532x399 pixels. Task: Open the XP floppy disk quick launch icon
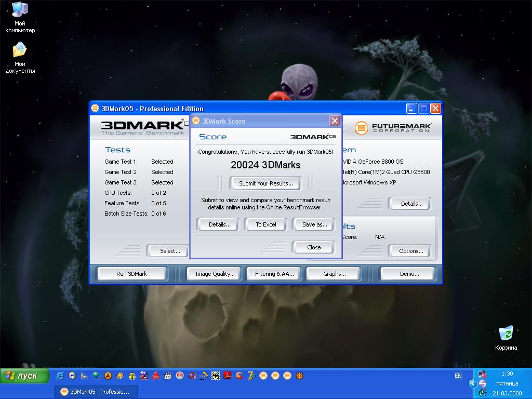point(144,376)
